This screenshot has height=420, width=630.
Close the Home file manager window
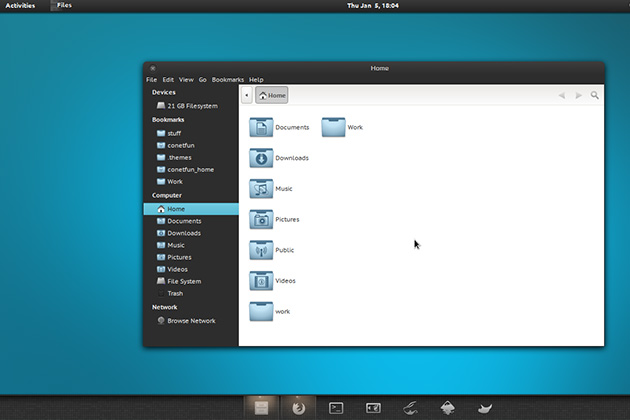point(153,68)
